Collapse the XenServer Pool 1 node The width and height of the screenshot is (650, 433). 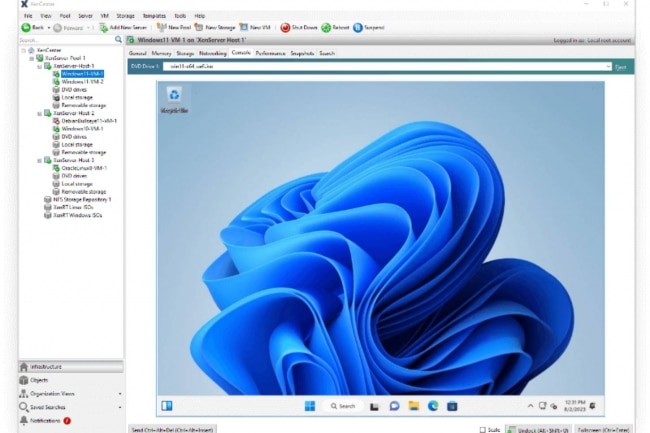[x=32, y=58]
